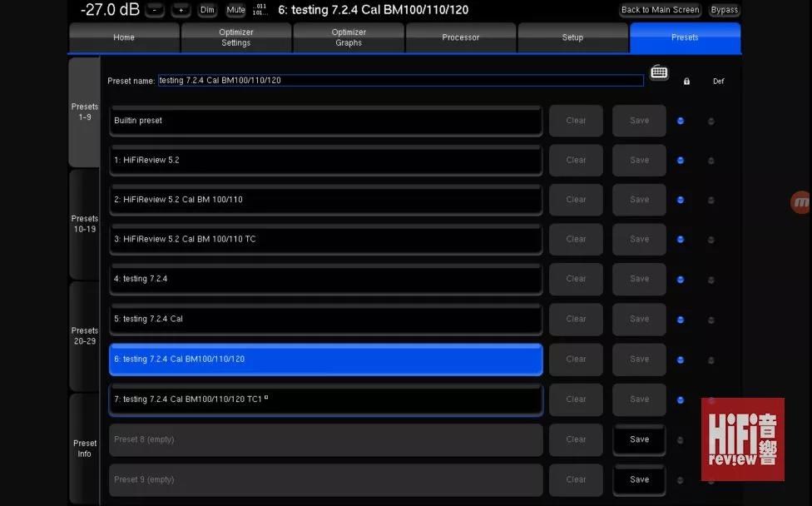Save to the empty Preset 8 slot

click(x=639, y=439)
